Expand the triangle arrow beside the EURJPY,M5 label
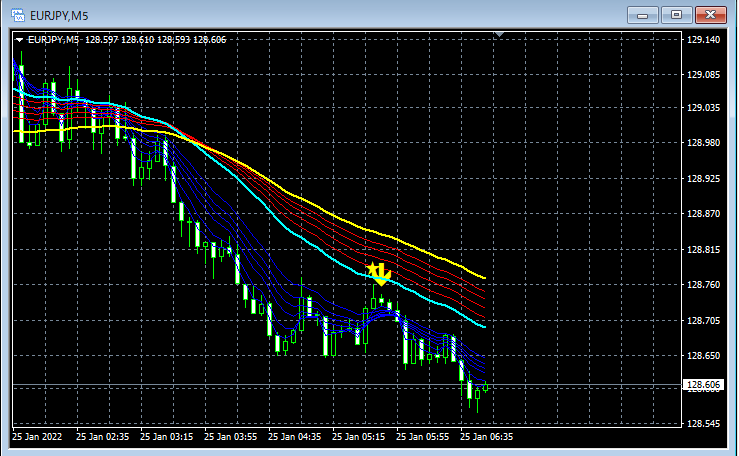 point(19,40)
